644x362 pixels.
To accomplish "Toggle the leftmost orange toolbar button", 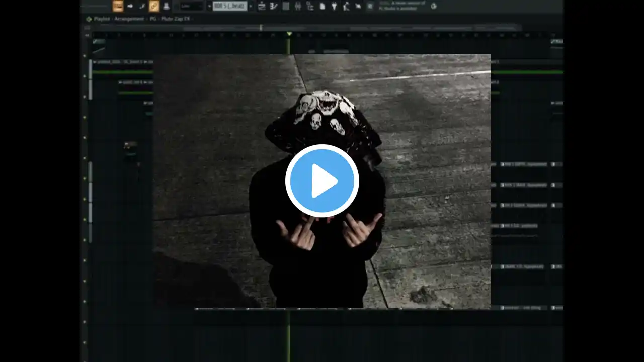I will (x=118, y=6).
